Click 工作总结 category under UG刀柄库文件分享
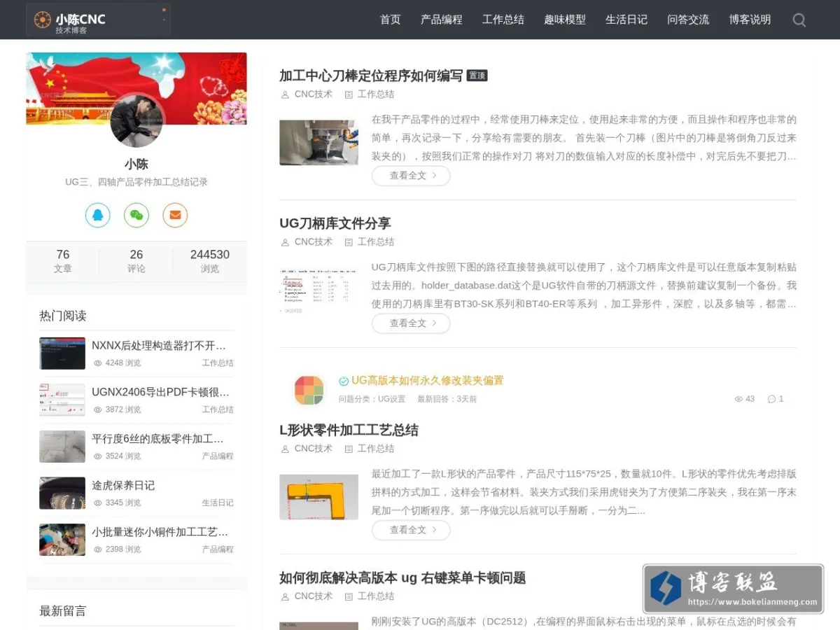Viewport: 840px width, 630px height. click(376, 242)
